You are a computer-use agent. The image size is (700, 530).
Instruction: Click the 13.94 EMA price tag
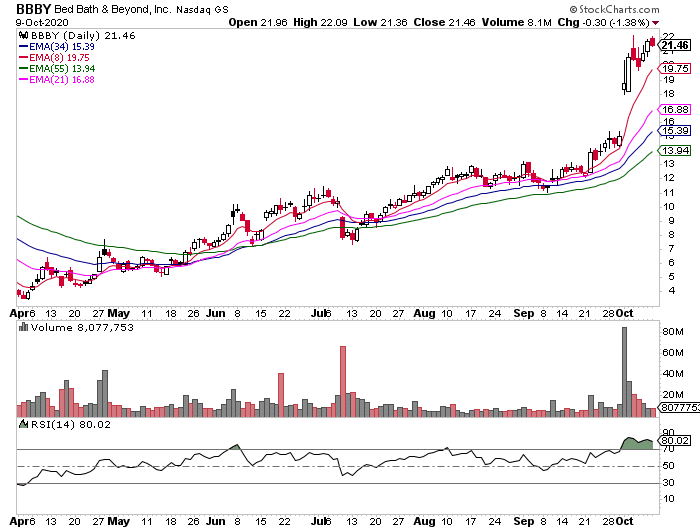pyautogui.click(x=675, y=151)
